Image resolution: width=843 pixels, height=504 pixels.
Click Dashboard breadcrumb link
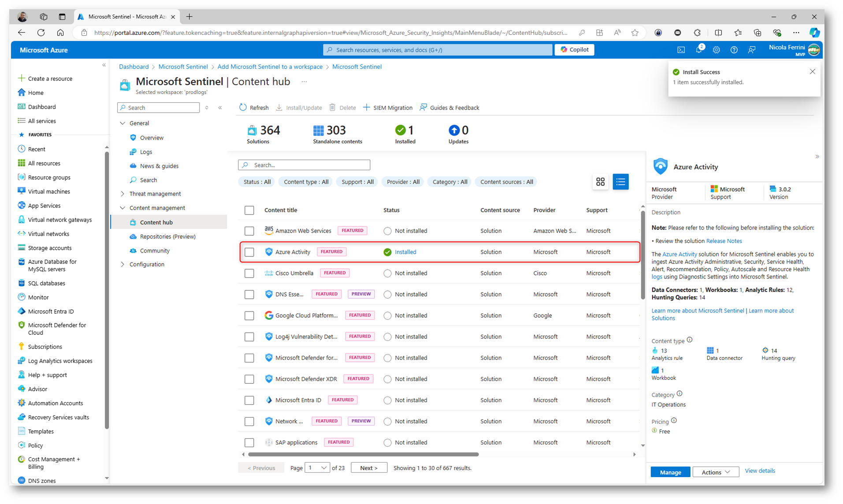[x=134, y=67]
